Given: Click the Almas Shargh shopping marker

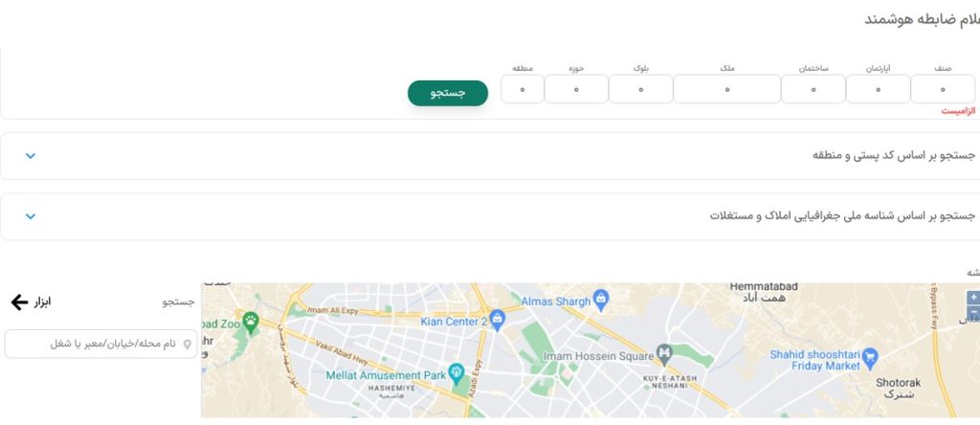Looking at the screenshot, I should pyautogui.click(x=601, y=298).
